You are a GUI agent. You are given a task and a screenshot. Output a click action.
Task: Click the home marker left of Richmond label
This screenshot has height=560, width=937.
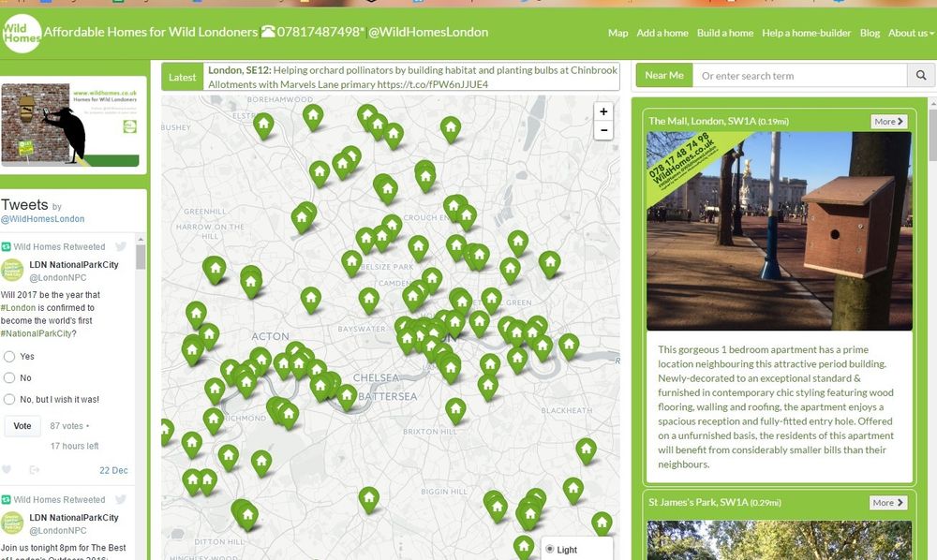coord(214,420)
